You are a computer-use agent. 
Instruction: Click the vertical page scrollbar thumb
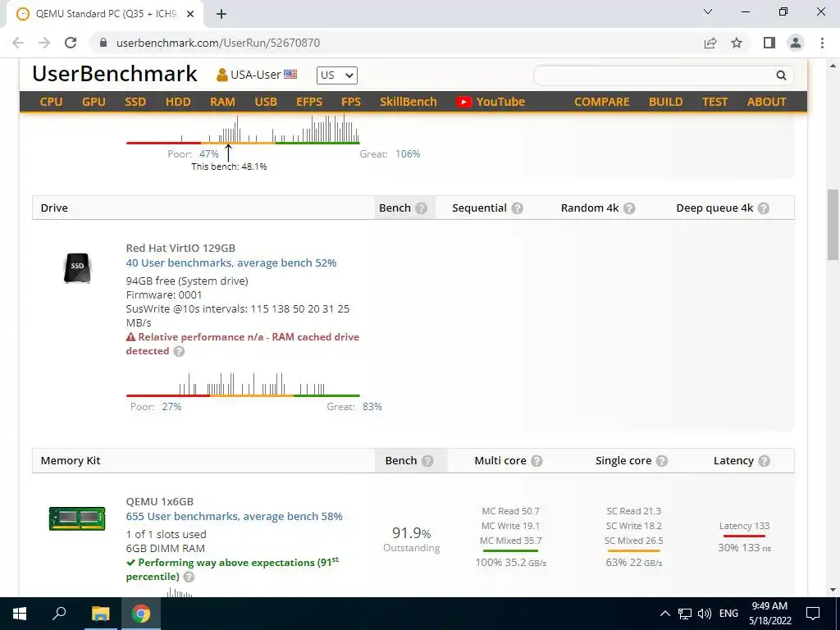832,223
